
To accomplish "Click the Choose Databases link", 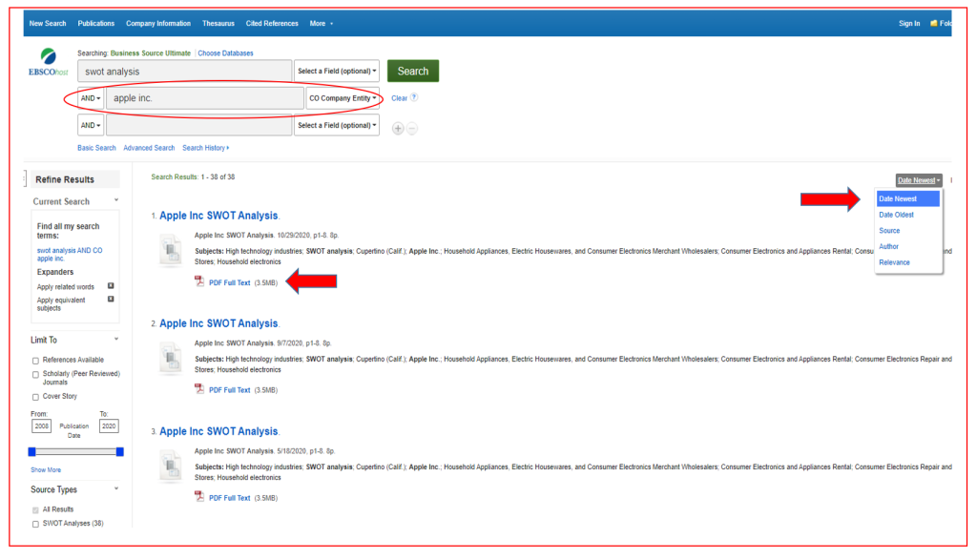I will point(225,53).
